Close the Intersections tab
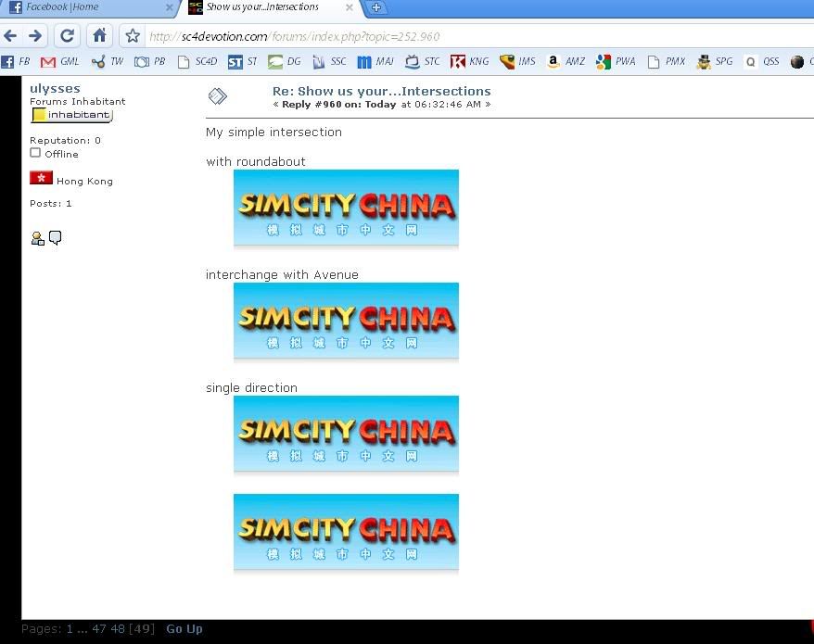Image resolution: width=814 pixels, height=644 pixels. coord(350,7)
